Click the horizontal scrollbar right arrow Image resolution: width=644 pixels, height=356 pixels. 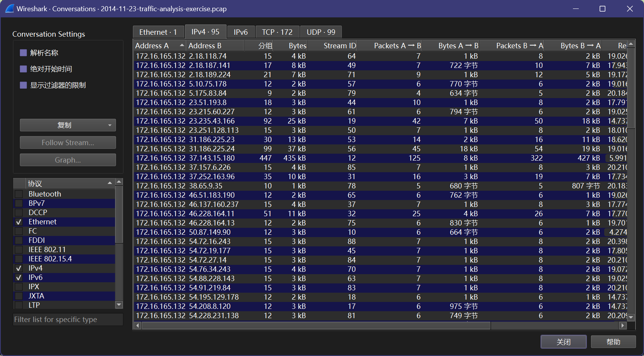[622, 325]
